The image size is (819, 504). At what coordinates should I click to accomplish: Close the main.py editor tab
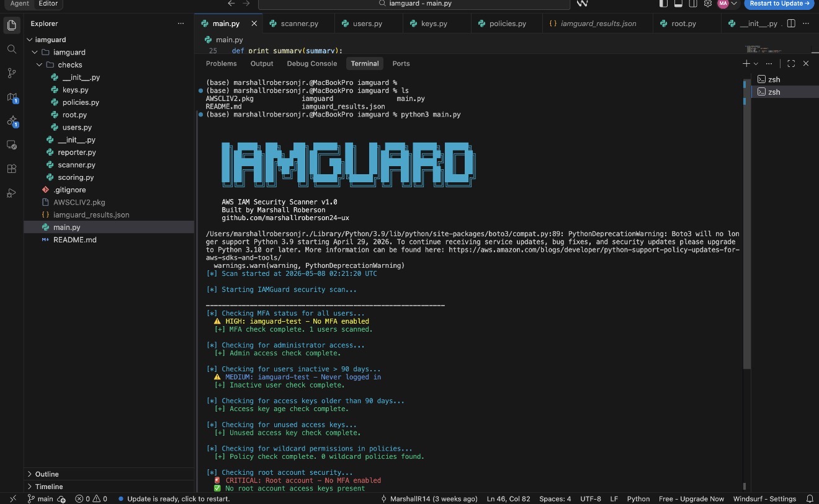254,24
